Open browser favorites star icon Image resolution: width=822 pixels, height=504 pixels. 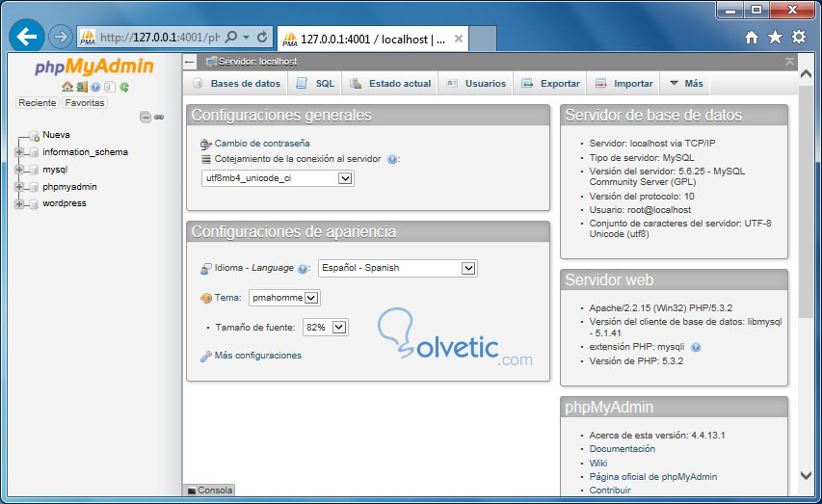[x=775, y=37]
